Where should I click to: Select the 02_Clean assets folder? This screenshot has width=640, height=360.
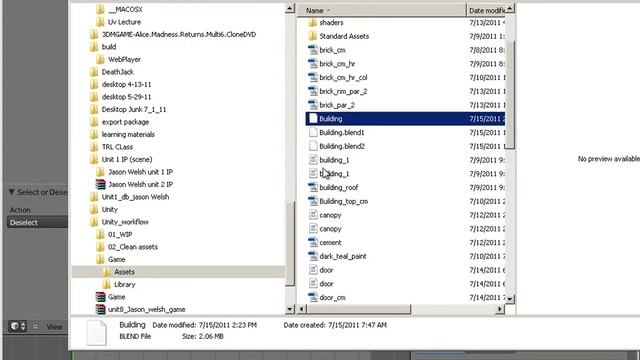tap(133, 247)
